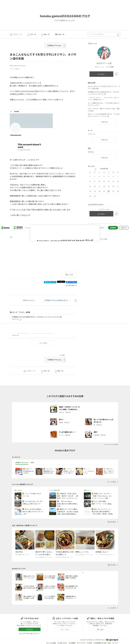The width and height of the screenshot is (130, 644).
Task: Expand 続きを見る under ジャンル人気記事ランキング
Action: [113, 522]
